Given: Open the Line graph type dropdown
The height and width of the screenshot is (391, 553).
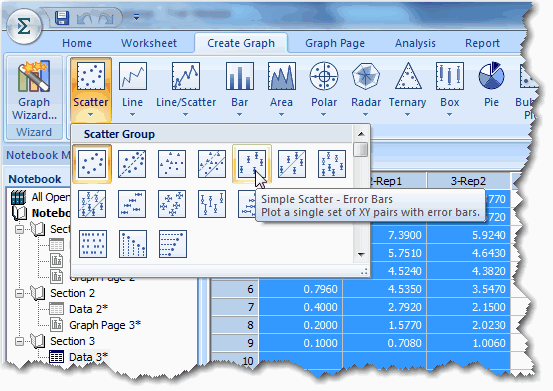Looking at the screenshot, I should tap(133, 90).
